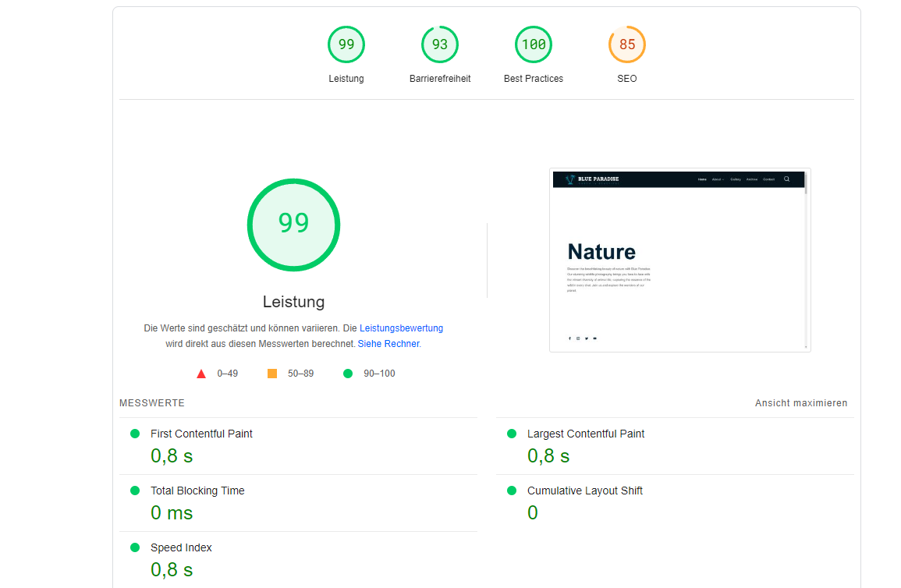Click the MESSWERTE section heading
The height and width of the screenshot is (588, 901).
point(151,403)
